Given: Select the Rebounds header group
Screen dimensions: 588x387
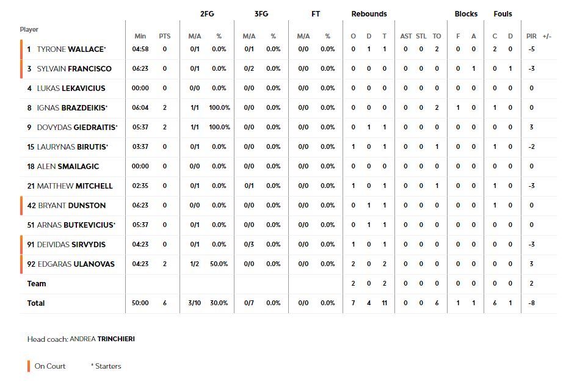Looking at the screenshot, I should click(369, 14).
